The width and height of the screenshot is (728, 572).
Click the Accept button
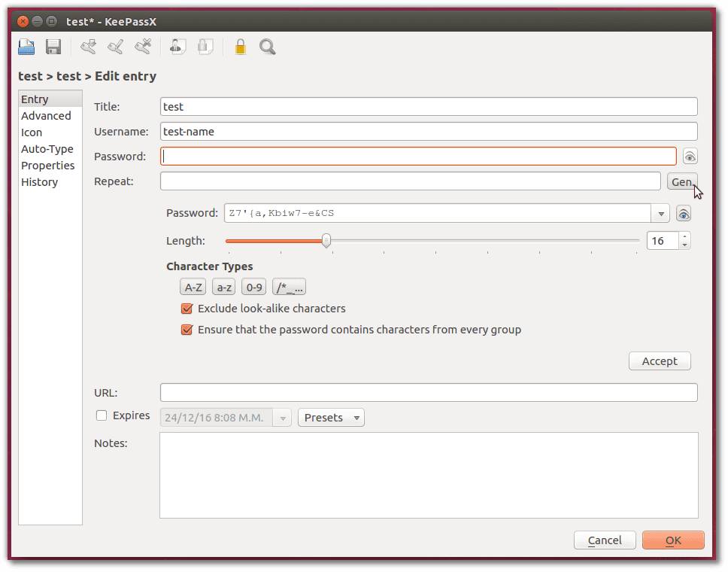pos(660,361)
